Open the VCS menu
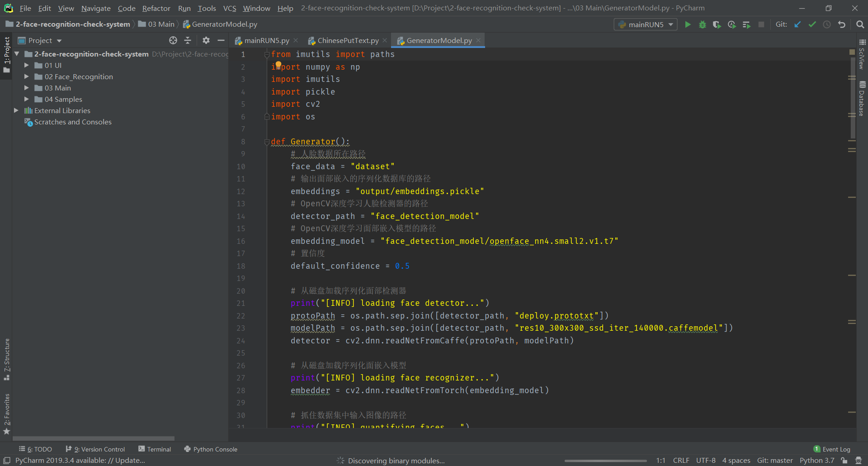 230,8
